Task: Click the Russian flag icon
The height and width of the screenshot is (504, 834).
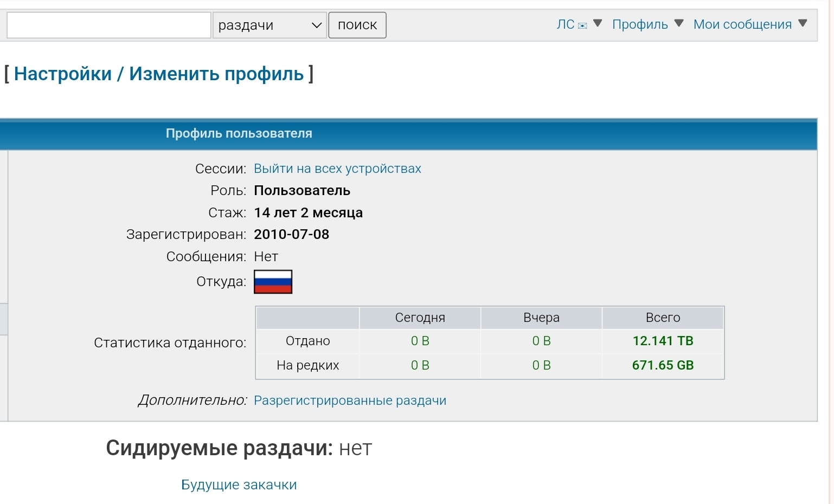Action: [273, 282]
